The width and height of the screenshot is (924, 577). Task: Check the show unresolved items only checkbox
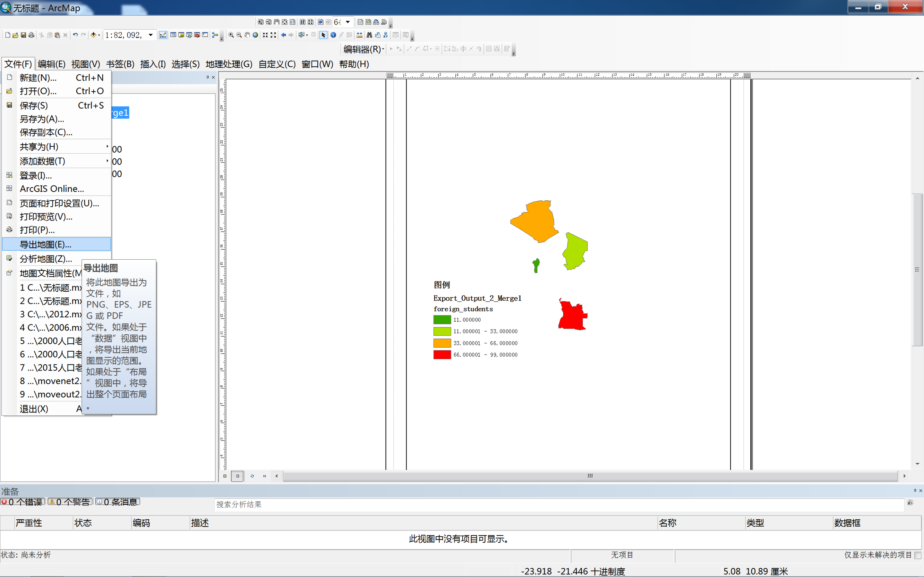[x=918, y=555]
